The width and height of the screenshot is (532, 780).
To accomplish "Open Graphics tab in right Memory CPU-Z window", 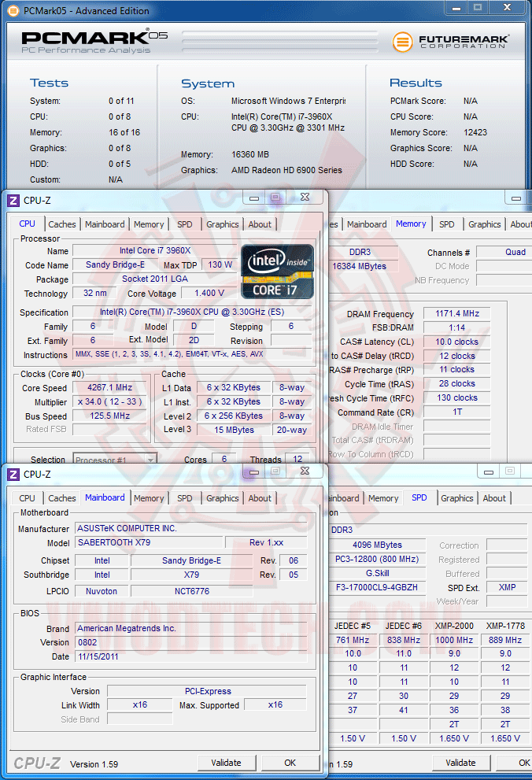I will 484,224.
